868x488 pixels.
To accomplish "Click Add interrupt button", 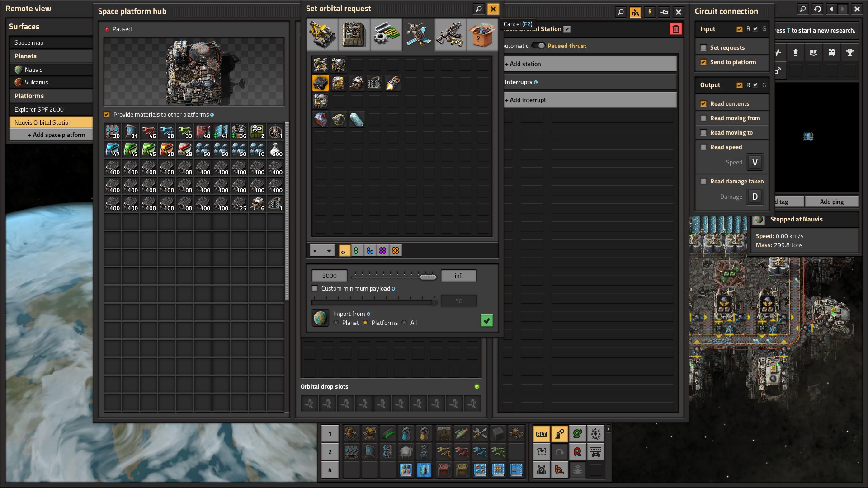I will pos(590,100).
